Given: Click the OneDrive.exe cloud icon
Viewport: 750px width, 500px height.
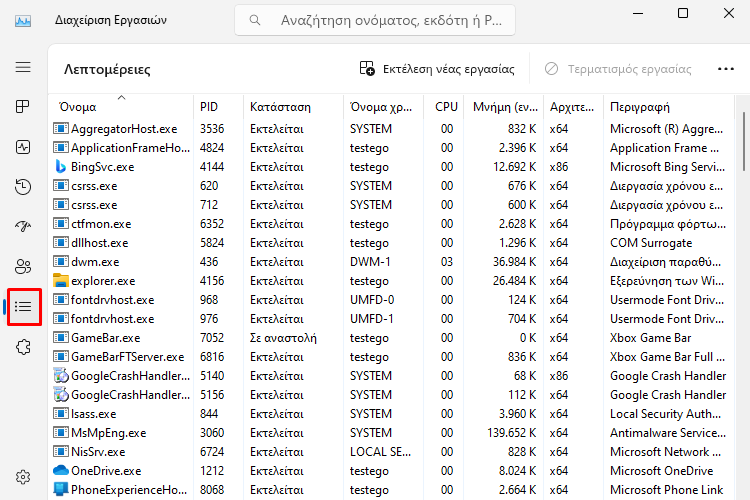Looking at the screenshot, I should click(x=61, y=470).
